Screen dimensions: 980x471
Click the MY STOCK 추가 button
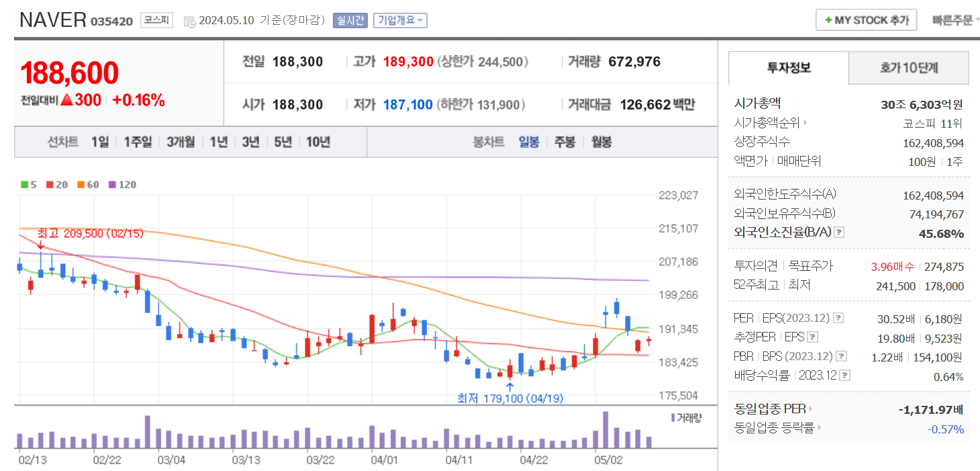866,20
